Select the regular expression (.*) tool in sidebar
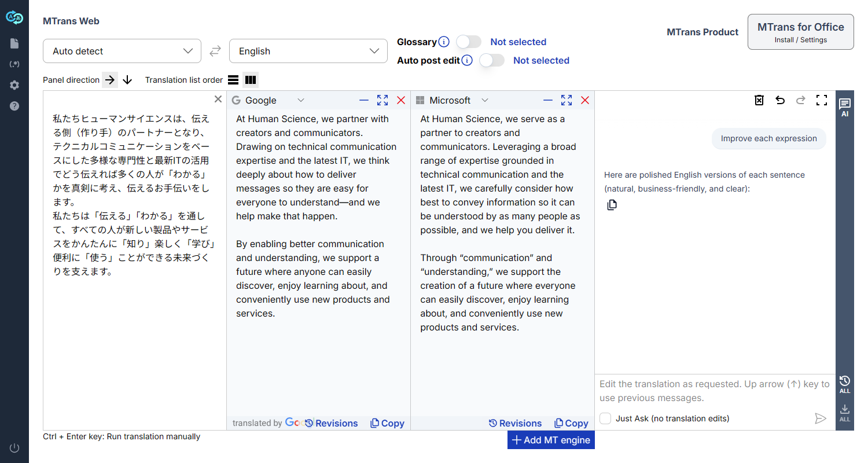Screen dimensions: 868x463 tap(14, 64)
